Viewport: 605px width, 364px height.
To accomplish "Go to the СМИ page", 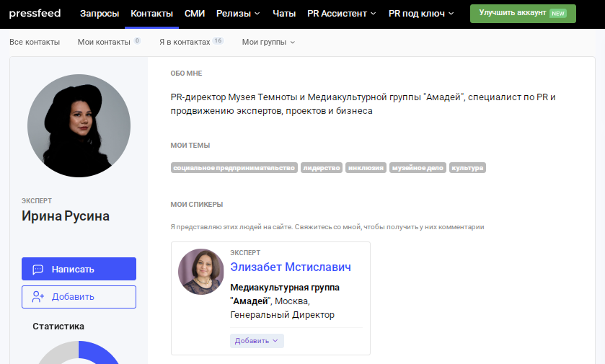I will [x=195, y=14].
